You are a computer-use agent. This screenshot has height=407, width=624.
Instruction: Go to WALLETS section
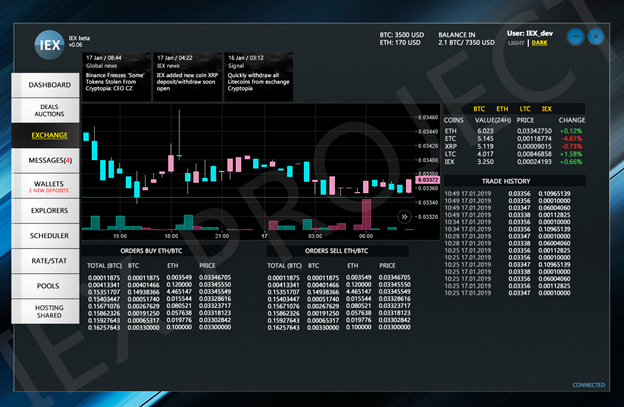tap(45, 186)
